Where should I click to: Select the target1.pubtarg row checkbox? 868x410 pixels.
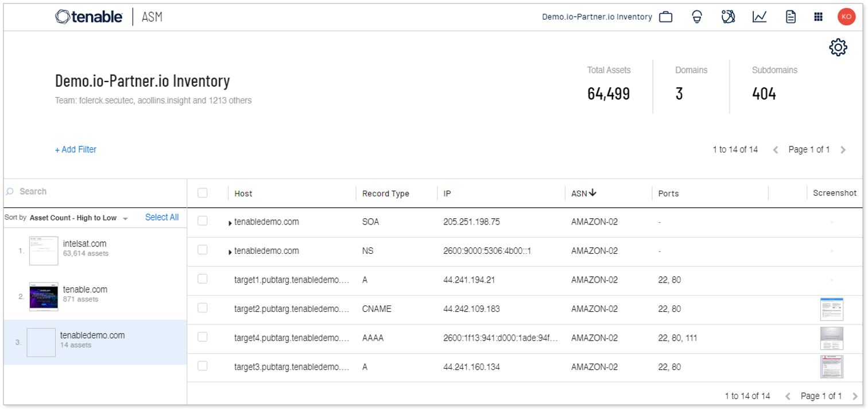click(x=202, y=279)
